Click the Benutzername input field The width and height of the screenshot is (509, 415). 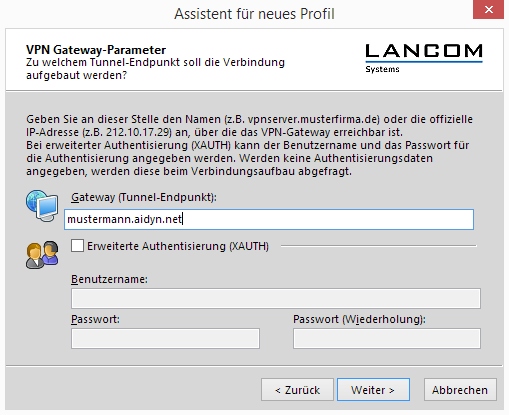276,298
